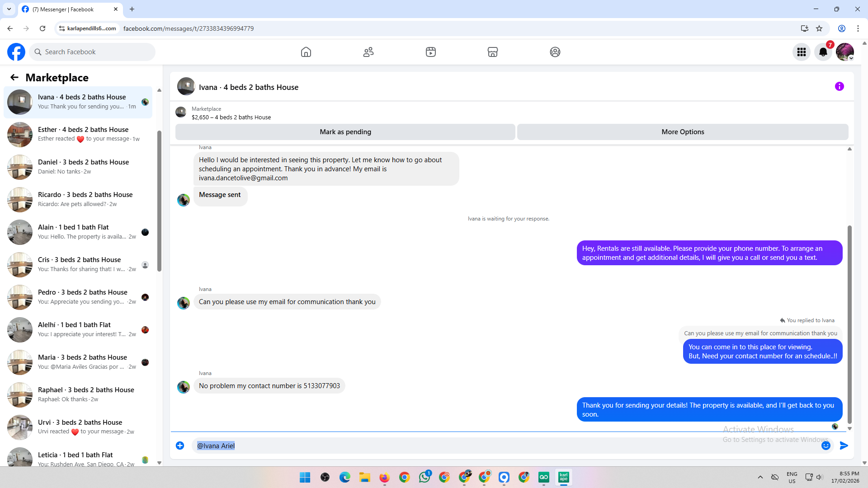Viewport: 868px width, 488px height.
Task: Click the emoji picker icon in composer
Action: pos(826,446)
